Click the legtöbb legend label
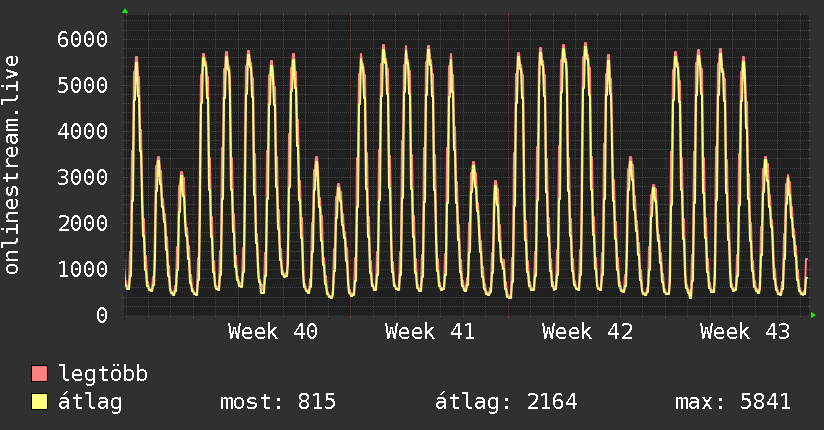824x430 pixels. 103,374
